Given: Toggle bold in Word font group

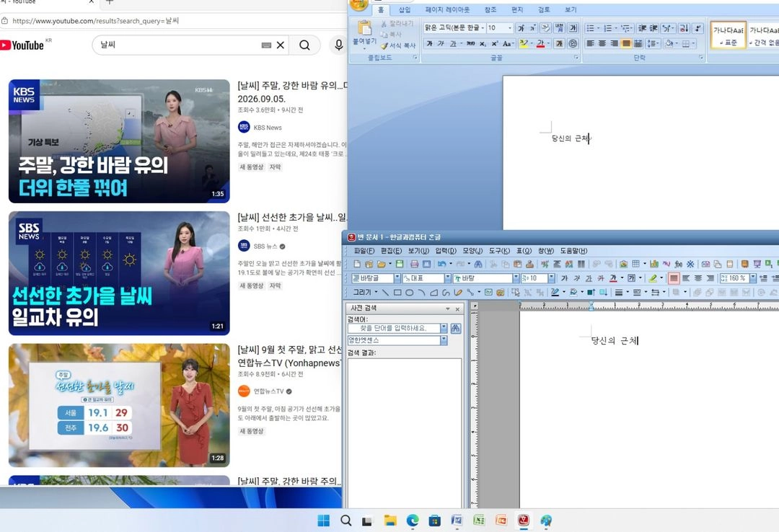Looking at the screenshot, I should [x=429, y=44].
